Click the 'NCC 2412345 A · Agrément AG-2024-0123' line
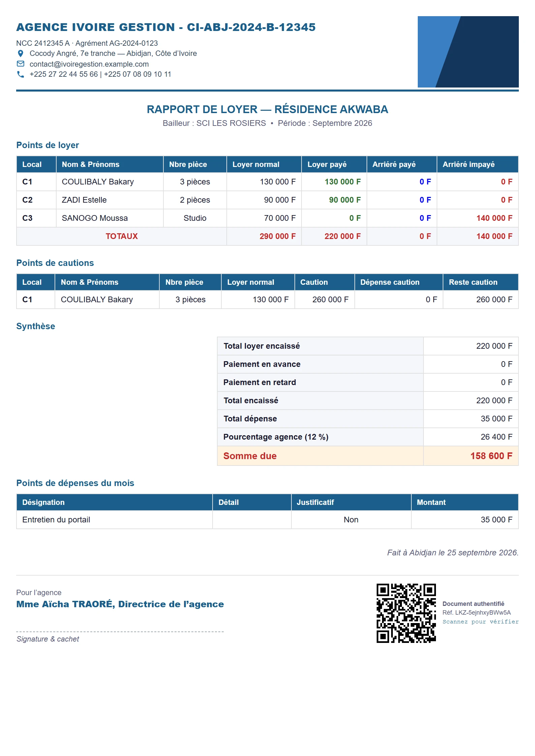This screenshot has width=535, height=756. coord(87,43)
